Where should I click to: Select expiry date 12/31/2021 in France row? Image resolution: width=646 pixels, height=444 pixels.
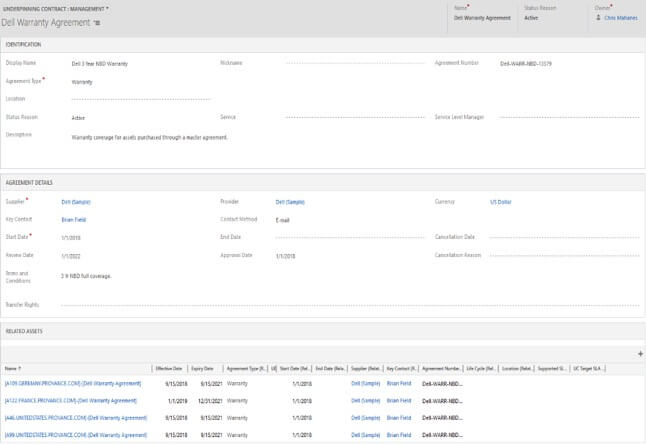click(210, 401)
